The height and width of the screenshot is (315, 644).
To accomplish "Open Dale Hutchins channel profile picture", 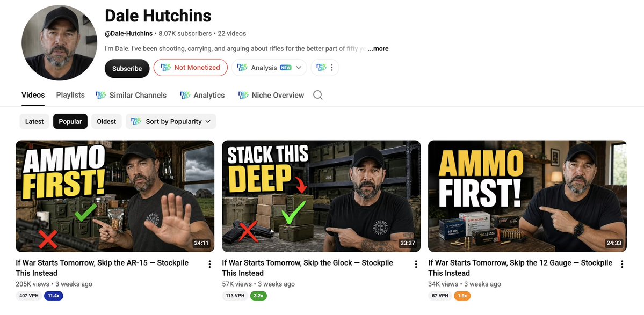I will (x=60, y=42).
